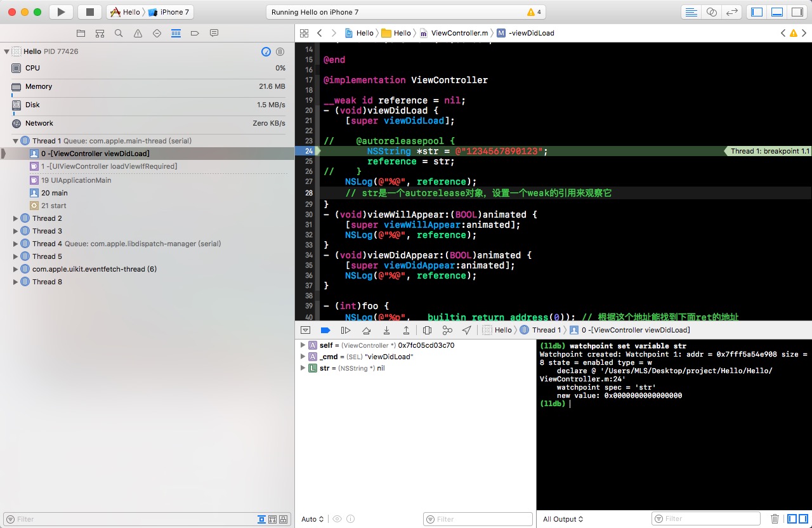
Task: Click ViewController.m in the jump bar
Action: pos(459,33)
